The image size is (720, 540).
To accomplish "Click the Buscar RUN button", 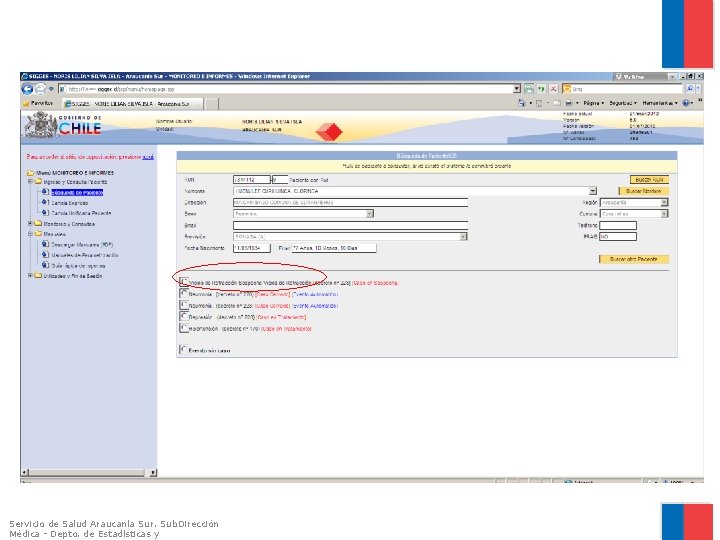I will [649, 180].
